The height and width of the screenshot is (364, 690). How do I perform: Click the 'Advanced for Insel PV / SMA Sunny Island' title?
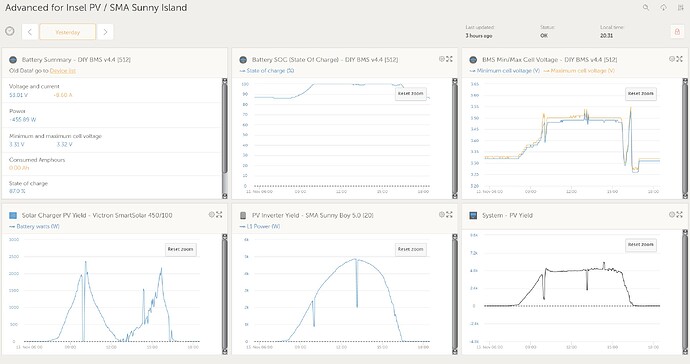[x=96, y=7]
